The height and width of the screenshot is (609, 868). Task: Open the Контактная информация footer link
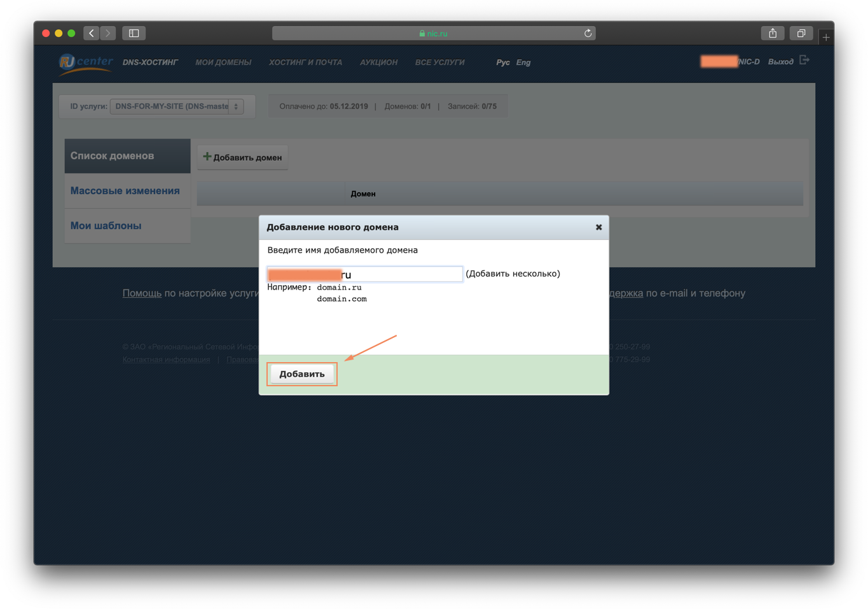(x=166, y=360)
